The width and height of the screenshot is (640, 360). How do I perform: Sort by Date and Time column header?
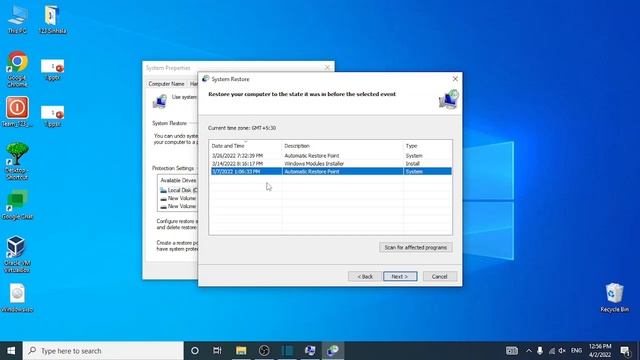(x=245, y=146)
